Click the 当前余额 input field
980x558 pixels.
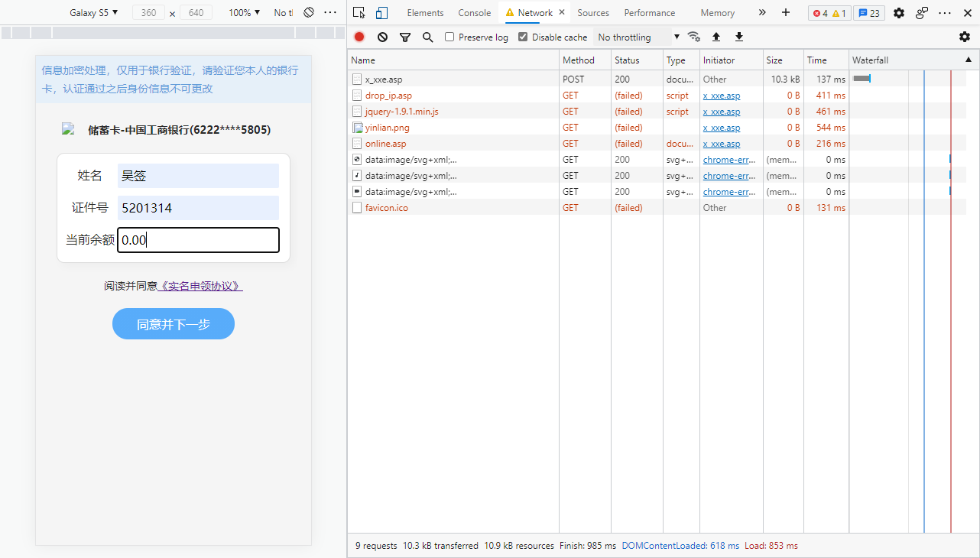coord(198,240)
